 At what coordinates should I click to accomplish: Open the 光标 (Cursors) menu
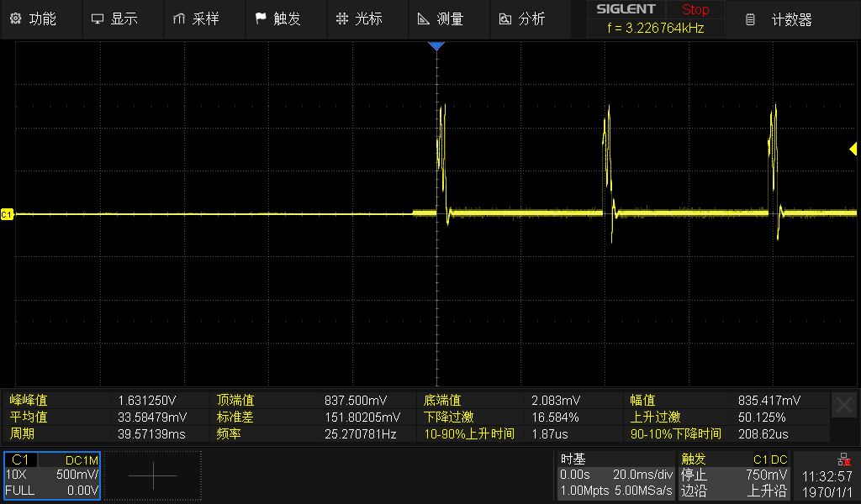coord(359,19)
